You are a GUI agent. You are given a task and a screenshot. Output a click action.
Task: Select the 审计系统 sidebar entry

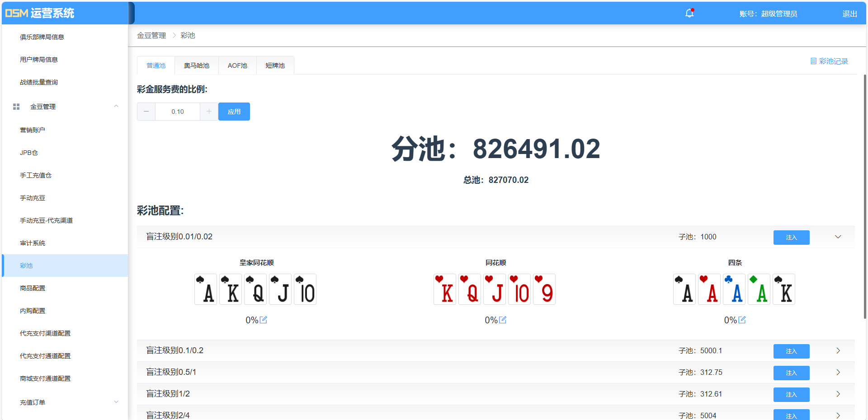coord(33,243)
